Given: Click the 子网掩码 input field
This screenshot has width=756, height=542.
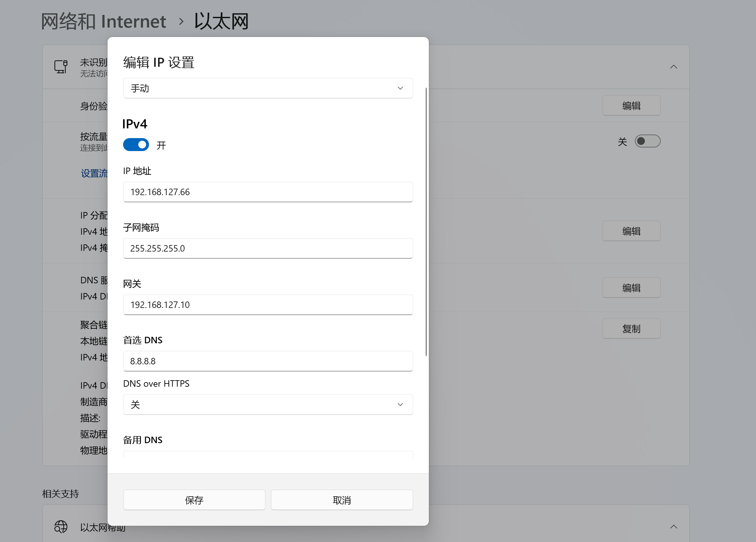Looking at the screenshot, I should click(x=268, y=249).
